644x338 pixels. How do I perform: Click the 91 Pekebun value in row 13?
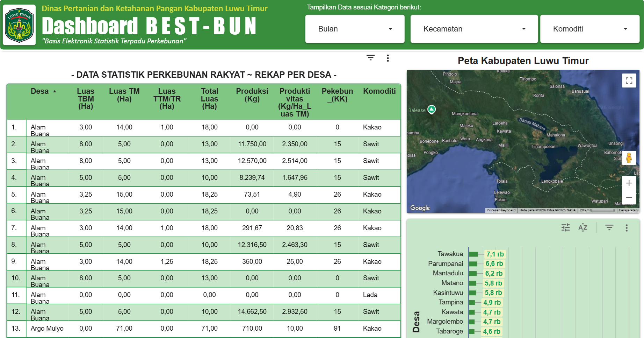pyautogui.click(x=337, y=329)
